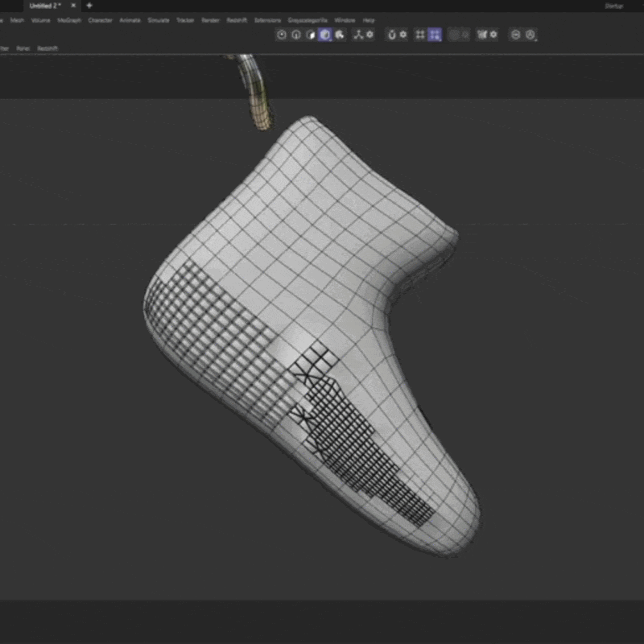Viewport: 644px width, 644px height.
Task: Toggle the Texture mode icon beside Model mode
Action: 340,35
